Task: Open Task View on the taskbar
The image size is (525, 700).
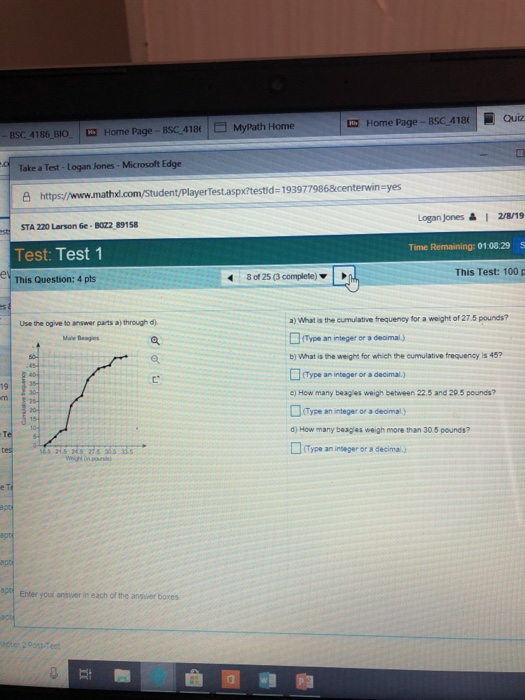Action: (85, 674)
